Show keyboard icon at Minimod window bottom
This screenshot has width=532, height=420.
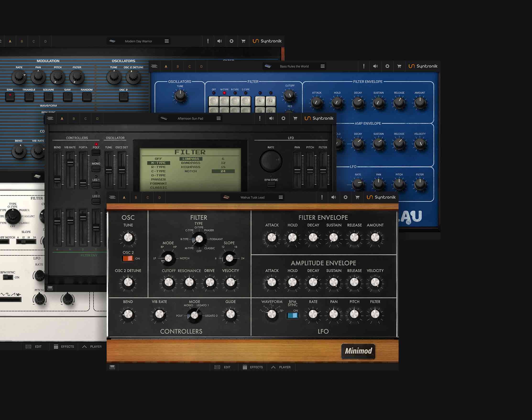[112, 367]
